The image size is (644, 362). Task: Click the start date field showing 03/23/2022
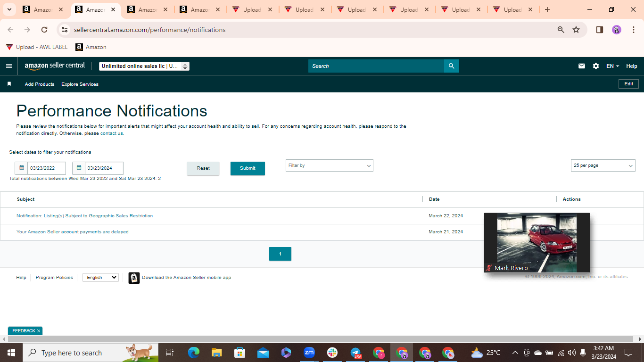(x=46, y=168)
